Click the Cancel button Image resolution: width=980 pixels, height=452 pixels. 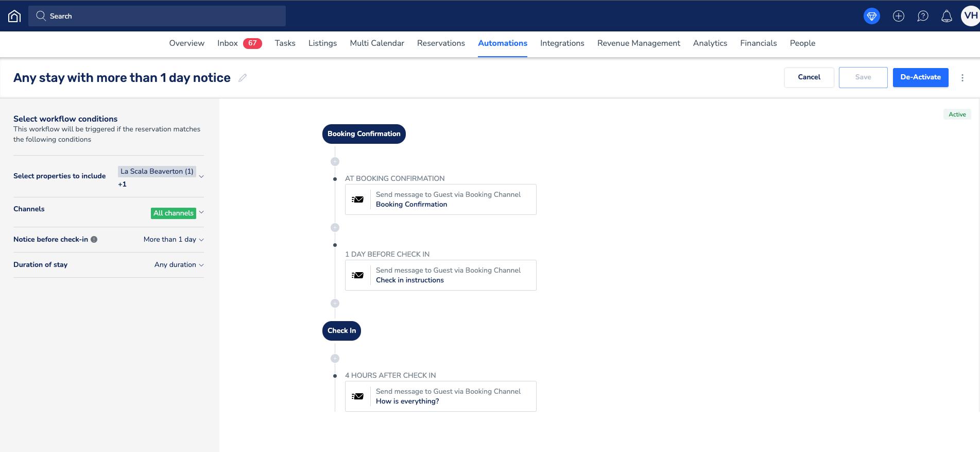(x=809, y=77)
